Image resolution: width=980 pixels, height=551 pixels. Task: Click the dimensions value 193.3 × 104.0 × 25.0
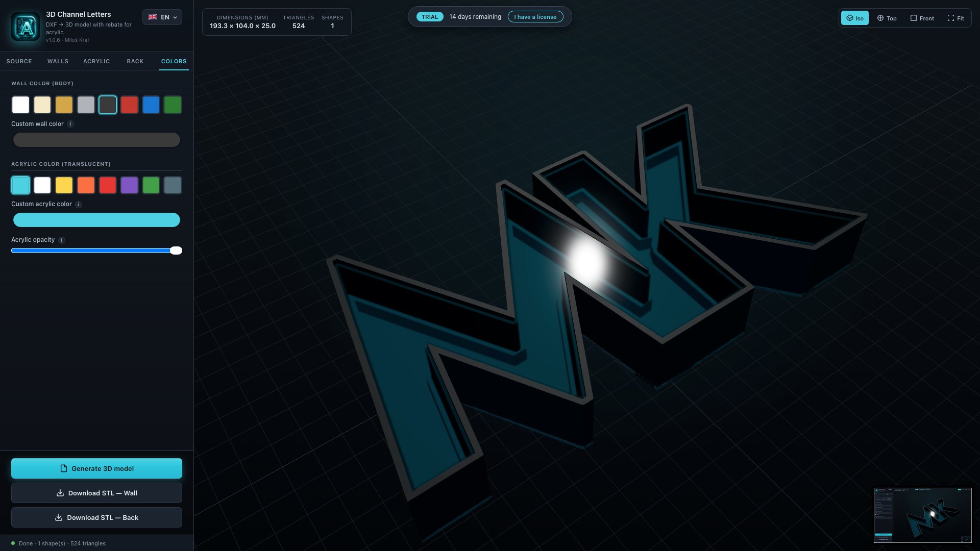click(x=242, y=26)
